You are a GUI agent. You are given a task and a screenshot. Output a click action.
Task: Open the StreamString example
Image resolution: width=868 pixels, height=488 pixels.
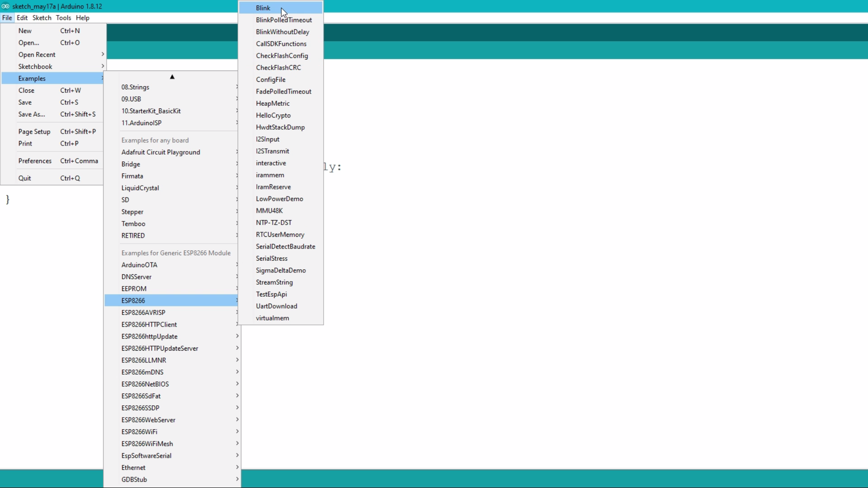click(281, 282)
